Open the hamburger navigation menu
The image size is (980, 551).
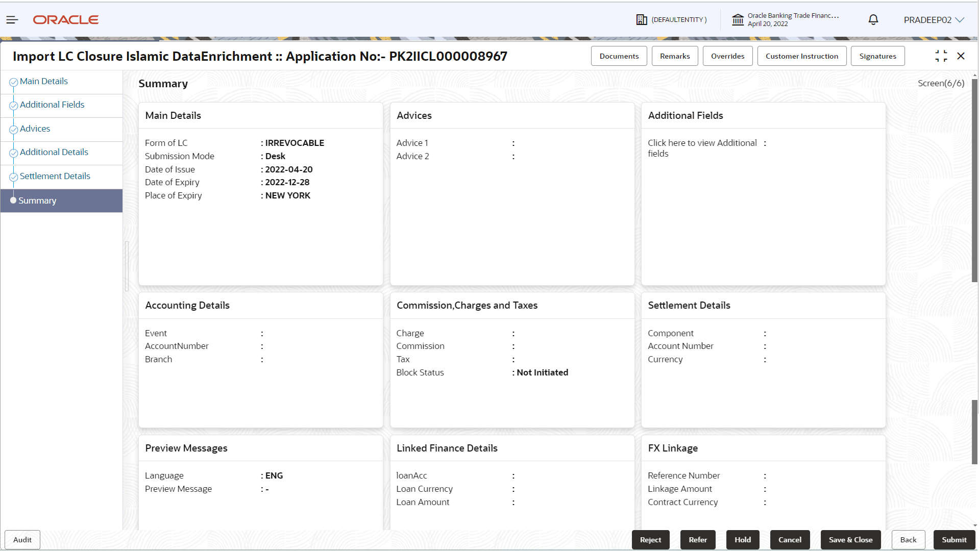click(12, 20)
